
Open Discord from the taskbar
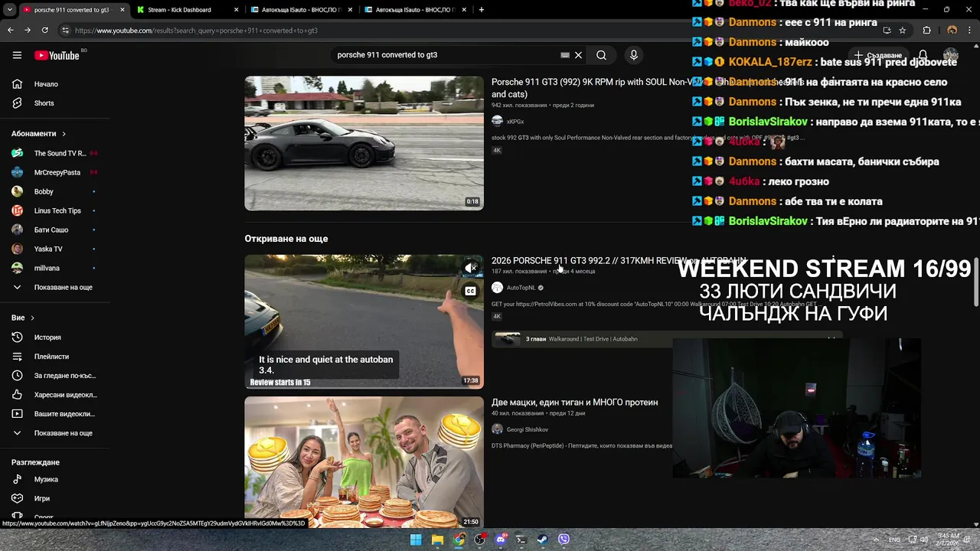501,540
